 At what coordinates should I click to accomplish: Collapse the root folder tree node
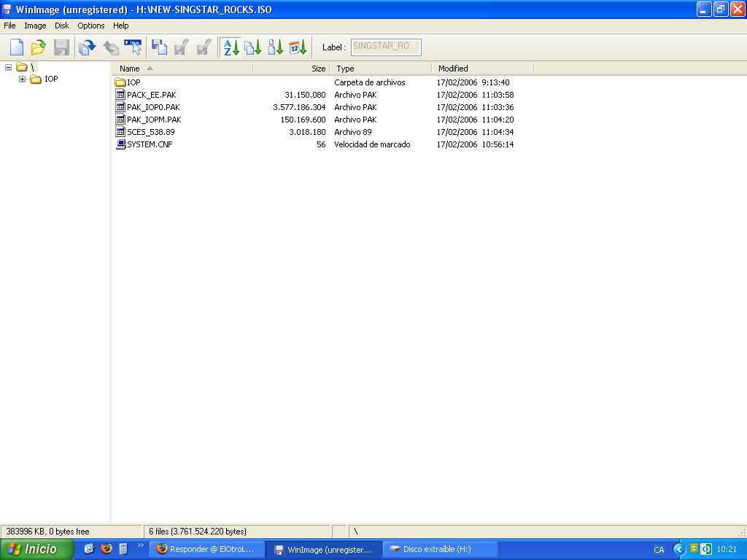coord(8,67)
